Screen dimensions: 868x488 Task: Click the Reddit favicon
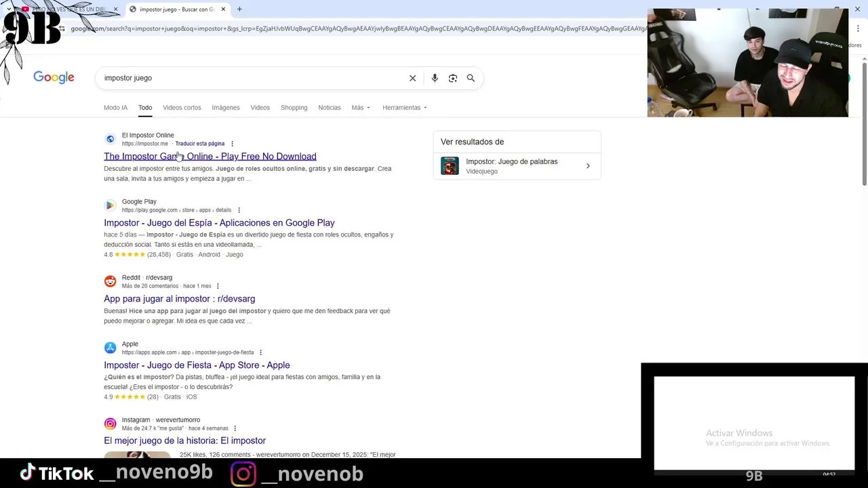pos(110,281)
